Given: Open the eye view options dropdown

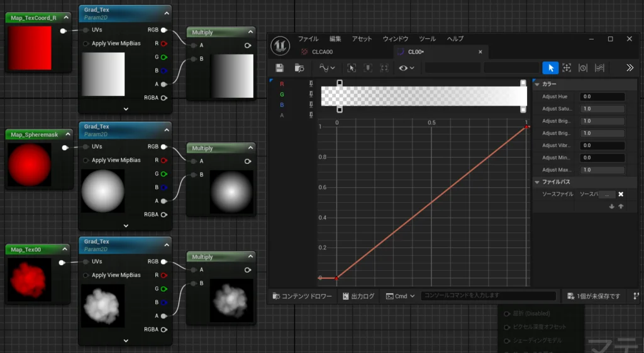Looking at the screenshot, I should click(406, 68).
